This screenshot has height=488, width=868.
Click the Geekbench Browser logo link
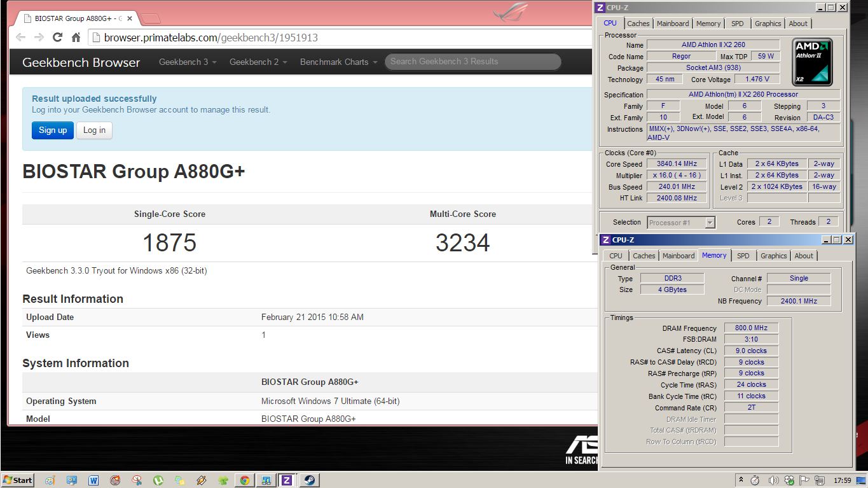(81, 62)
